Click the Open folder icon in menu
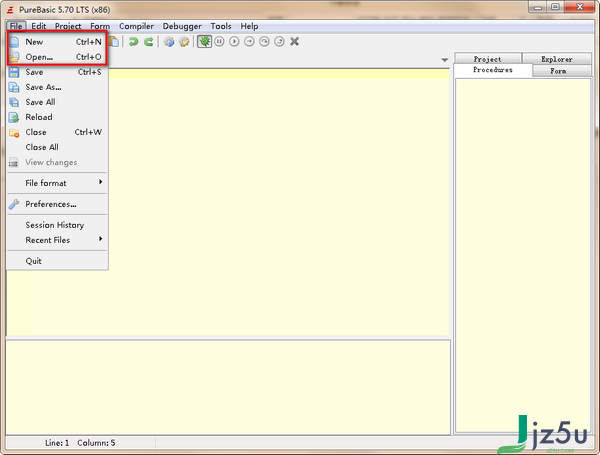 point(14,57)
